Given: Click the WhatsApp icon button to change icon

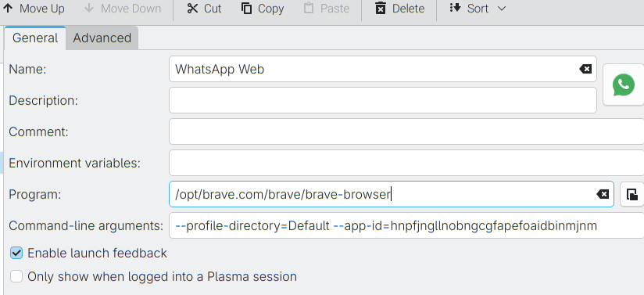Looking at the screenshot, I should pyautogui.click(x=623, y=85).
